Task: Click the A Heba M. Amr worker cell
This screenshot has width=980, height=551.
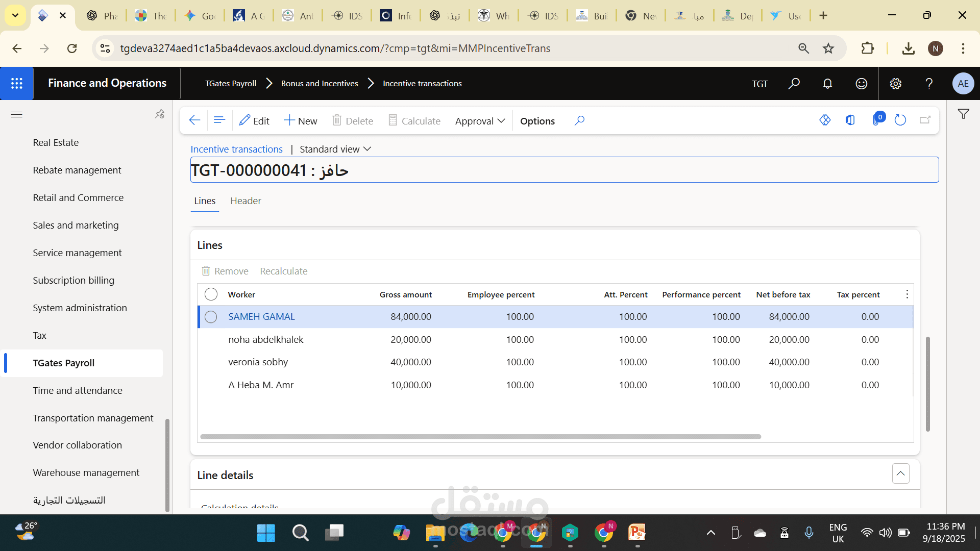Action: click(261, 385)
